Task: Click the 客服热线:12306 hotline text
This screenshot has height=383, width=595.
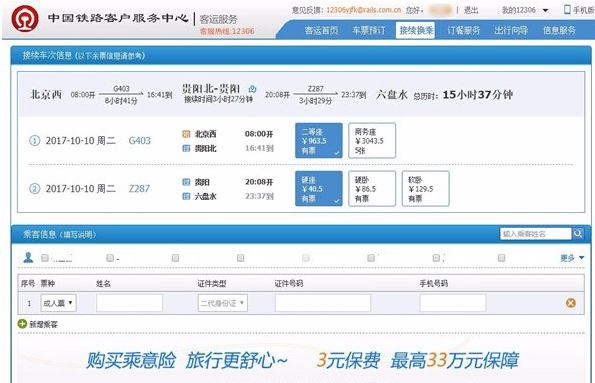Action: [x=227, y=31]
